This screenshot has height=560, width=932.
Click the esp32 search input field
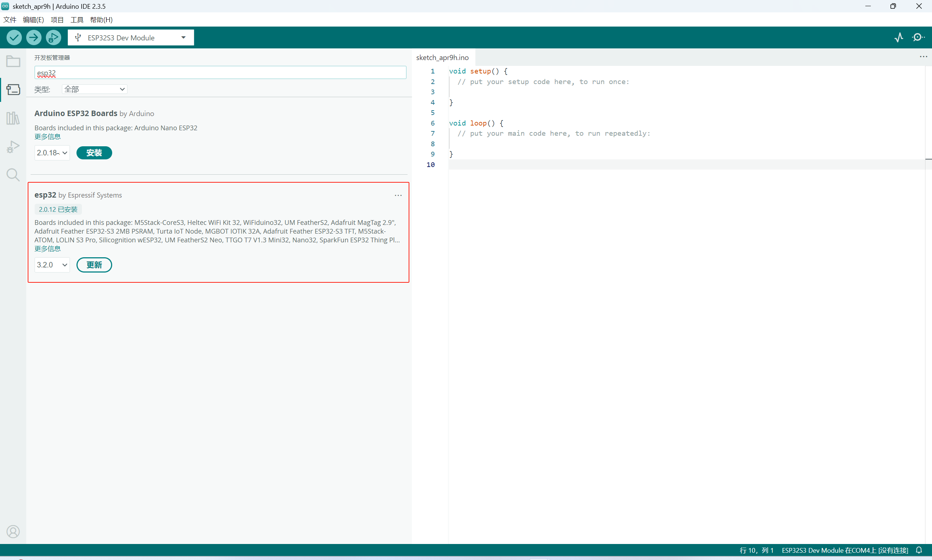(220, 72)
